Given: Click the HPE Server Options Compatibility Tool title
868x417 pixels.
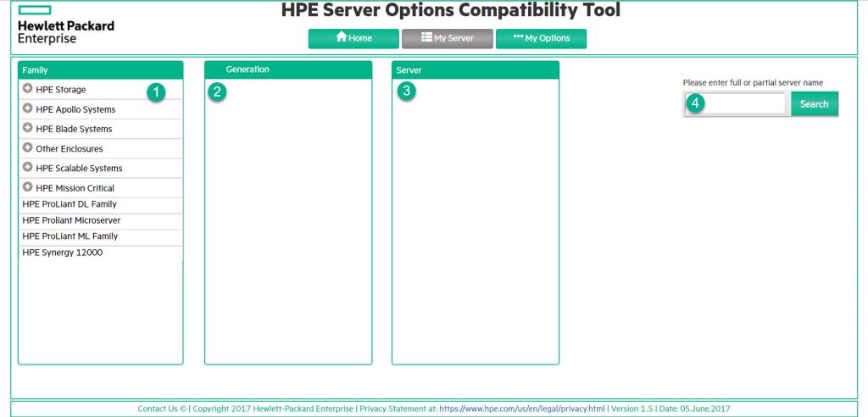Looking at the screenshot, I should [451, 10].
